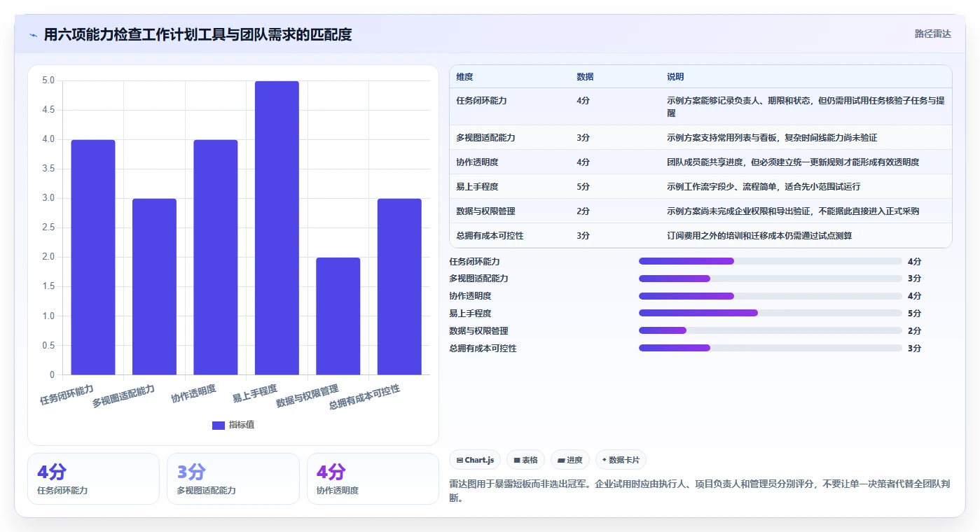Image resolution: width=980 pixels, height=532 pixels.
Task: Click the 说明 column header
Action: (675, 77)
